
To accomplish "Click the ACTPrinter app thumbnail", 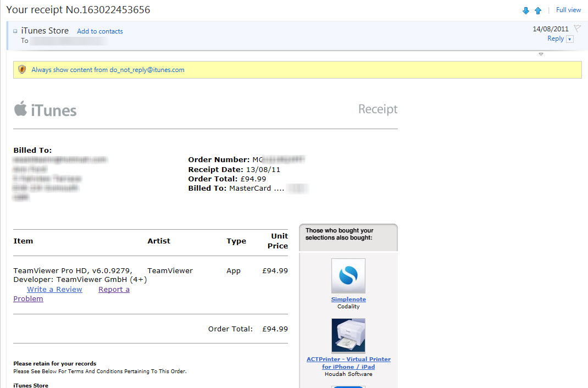I will pos(348,336).
